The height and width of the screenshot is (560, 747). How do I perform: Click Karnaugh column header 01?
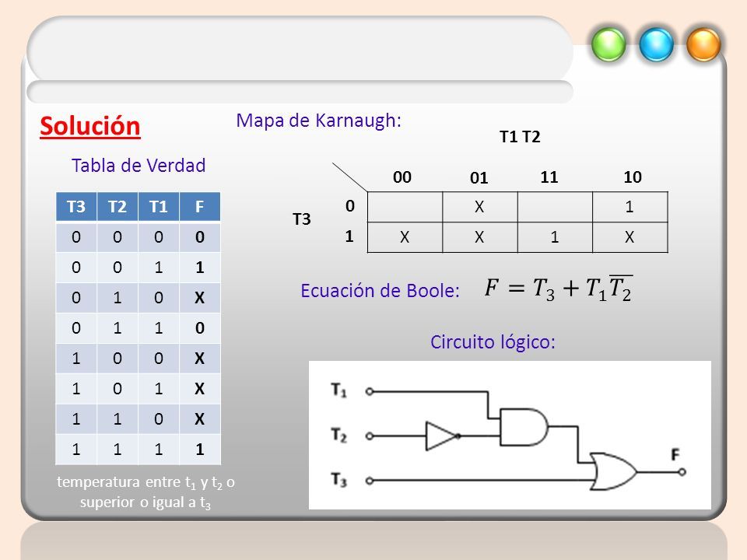pyautogui.click(x=479, y=178)
